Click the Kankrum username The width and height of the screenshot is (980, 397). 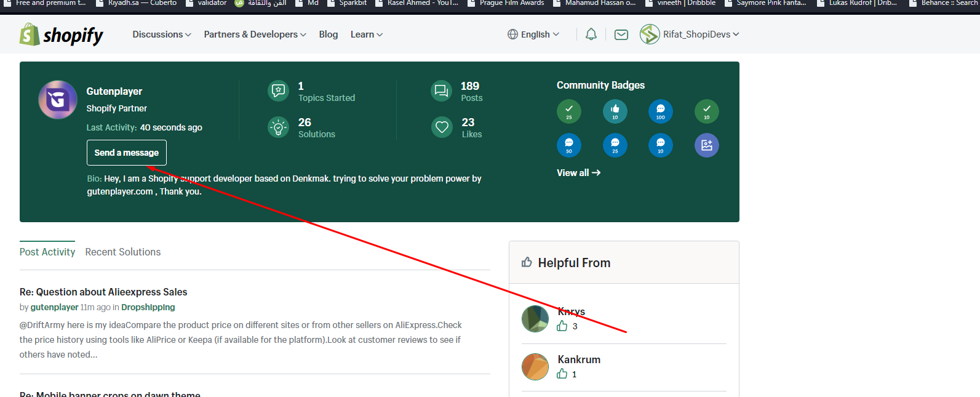click(x=579, y=359)
